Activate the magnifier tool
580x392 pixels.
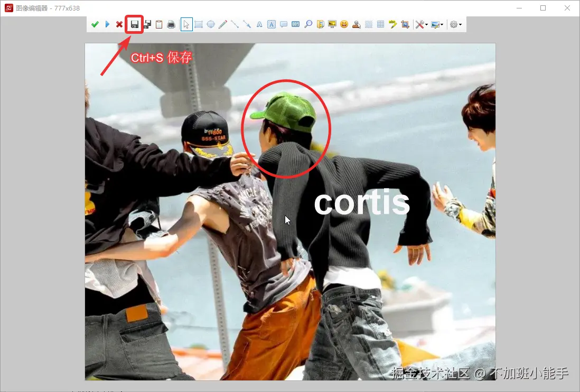[308, 24]
